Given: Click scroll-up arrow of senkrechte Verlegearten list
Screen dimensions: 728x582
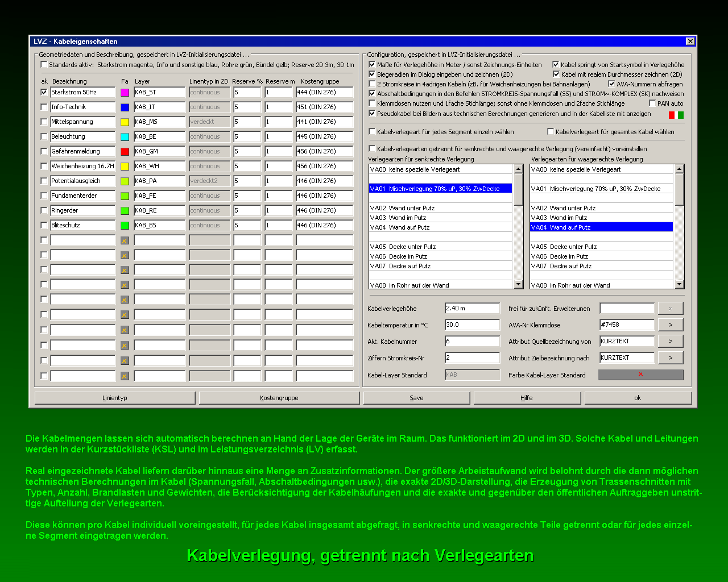Looking at the screenshot, I should coord(518,169).
